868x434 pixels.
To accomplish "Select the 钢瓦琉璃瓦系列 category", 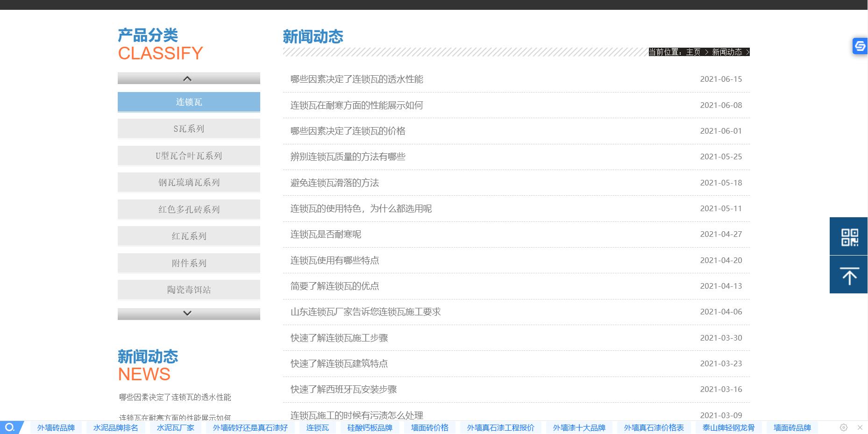I will click(x=189, y=182).
